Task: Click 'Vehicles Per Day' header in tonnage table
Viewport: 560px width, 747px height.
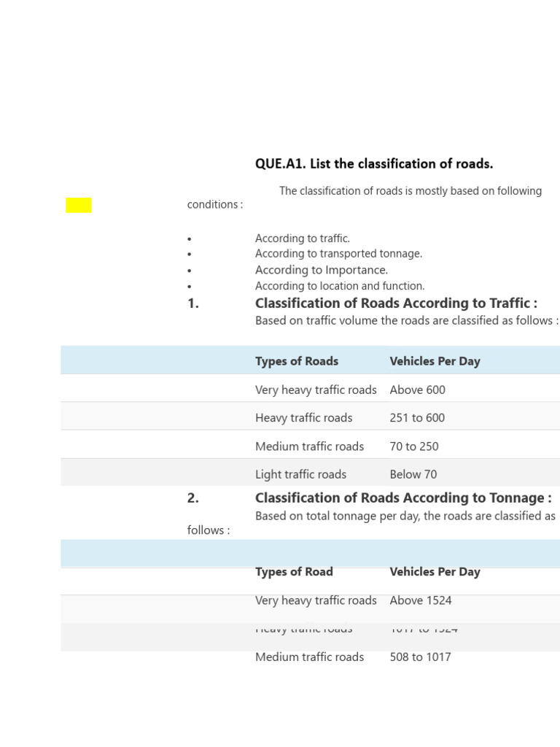Action: coord(435,572)
